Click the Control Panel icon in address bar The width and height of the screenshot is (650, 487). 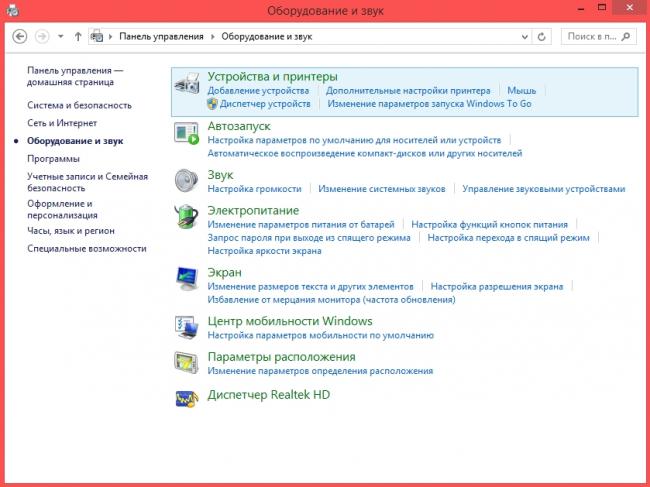tap(97, 36)
